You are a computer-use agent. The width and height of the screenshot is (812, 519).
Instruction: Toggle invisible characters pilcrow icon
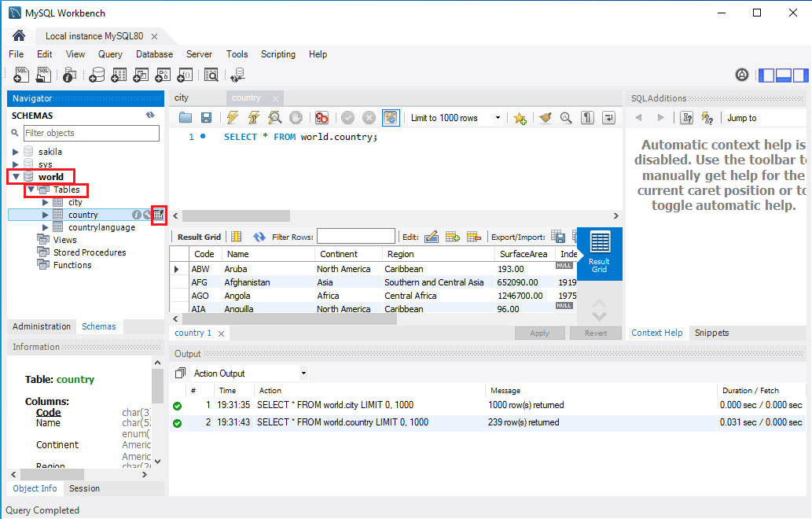tap(587, 118)
